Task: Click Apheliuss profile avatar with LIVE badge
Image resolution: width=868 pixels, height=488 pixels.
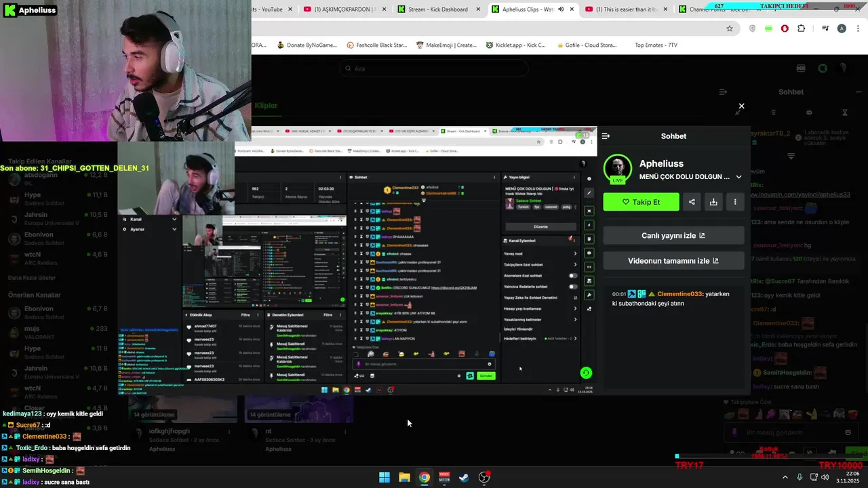Action: click(617, 169)
